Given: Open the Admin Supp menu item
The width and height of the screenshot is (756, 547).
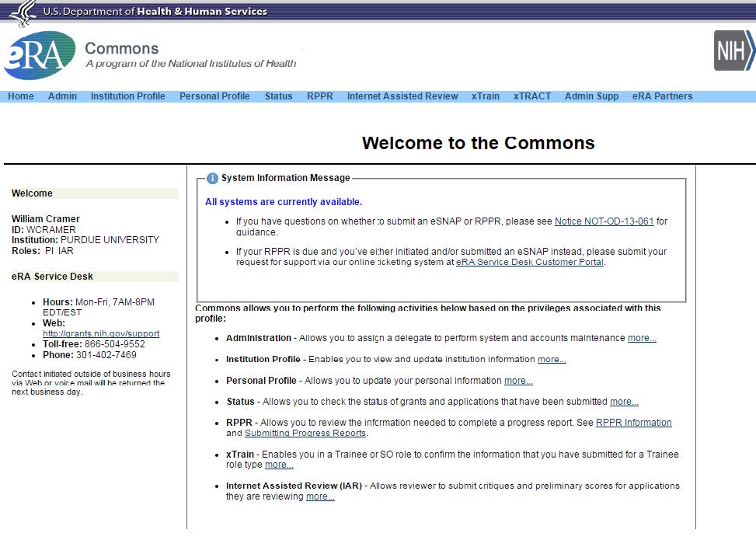Looking at the screenshot, I should click(x=591, y=96).
